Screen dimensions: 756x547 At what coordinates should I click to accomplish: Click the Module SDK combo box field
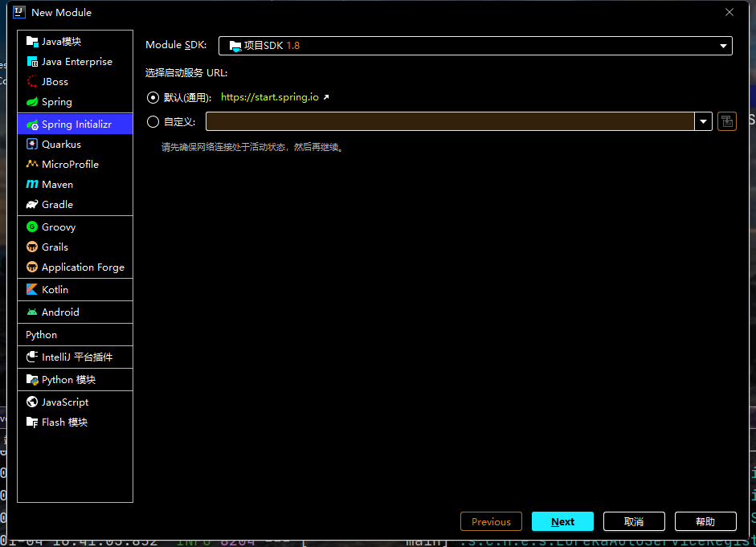(x=475, y=46)
